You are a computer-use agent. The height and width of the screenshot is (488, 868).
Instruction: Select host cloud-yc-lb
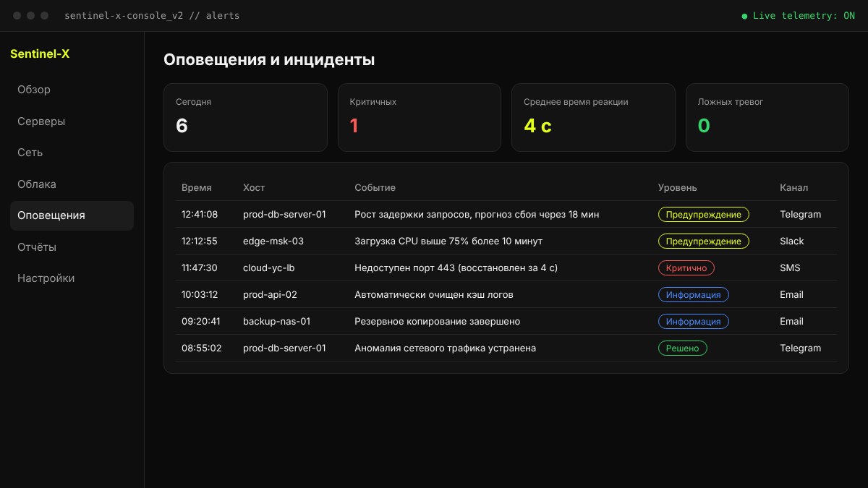pos(268,268)
